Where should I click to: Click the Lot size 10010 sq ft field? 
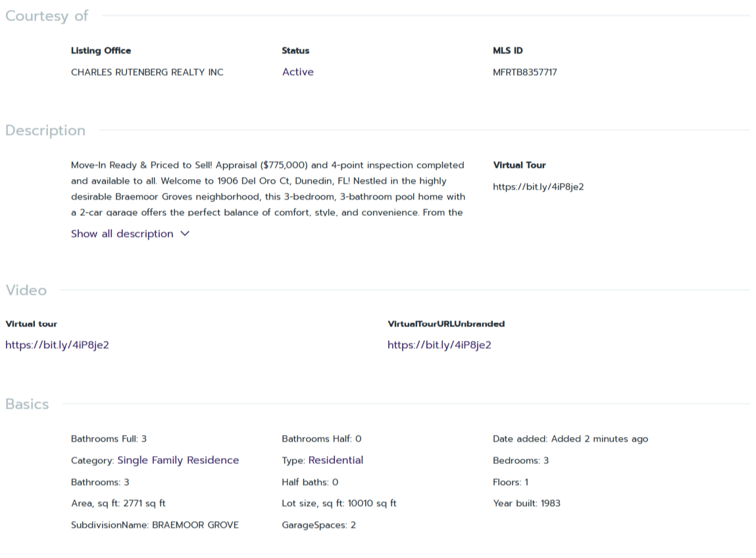point(339,503)
